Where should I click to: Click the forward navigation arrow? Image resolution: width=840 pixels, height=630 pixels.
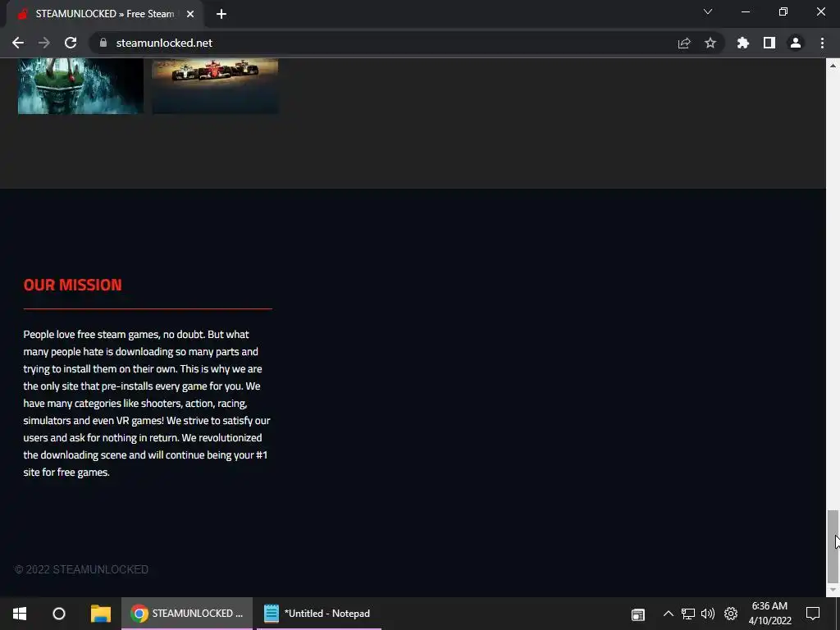point(44,43)
